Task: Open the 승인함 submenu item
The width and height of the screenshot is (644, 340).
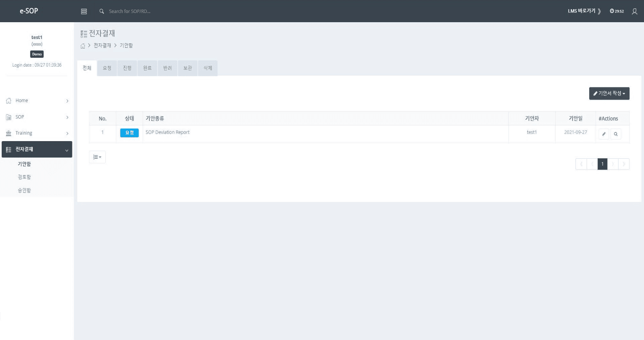Action: [24, 191]
